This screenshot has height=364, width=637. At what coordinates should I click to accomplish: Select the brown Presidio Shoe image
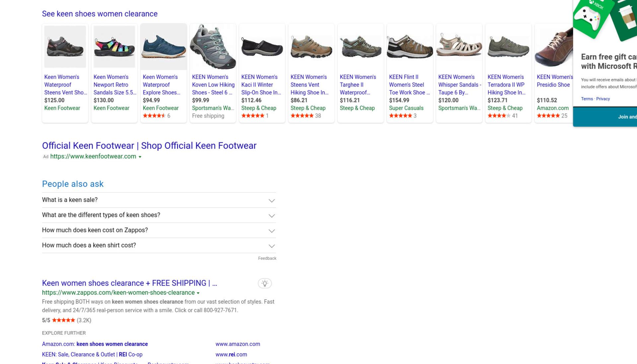point(554,47)
